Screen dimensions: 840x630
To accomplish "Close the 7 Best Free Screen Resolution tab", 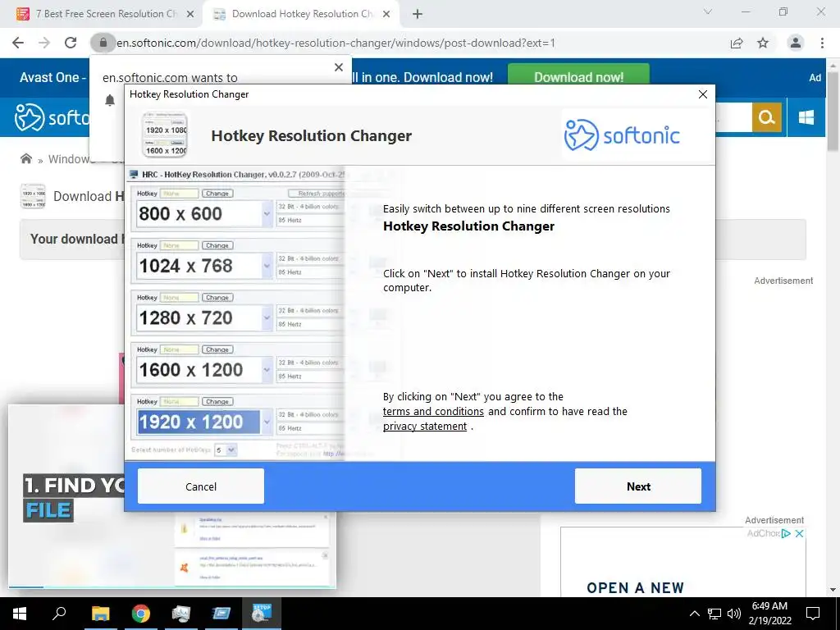I will pyautogui.click(x=189, y=14).
